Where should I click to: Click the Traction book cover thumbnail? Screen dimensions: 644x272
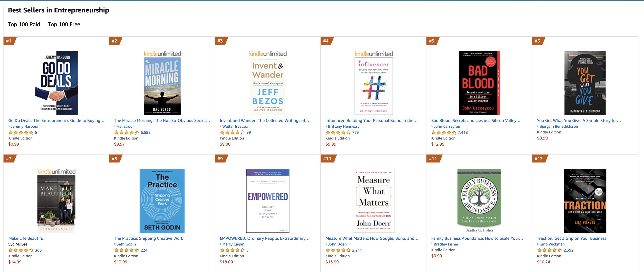pyautogui.click(x=585, y=200)
